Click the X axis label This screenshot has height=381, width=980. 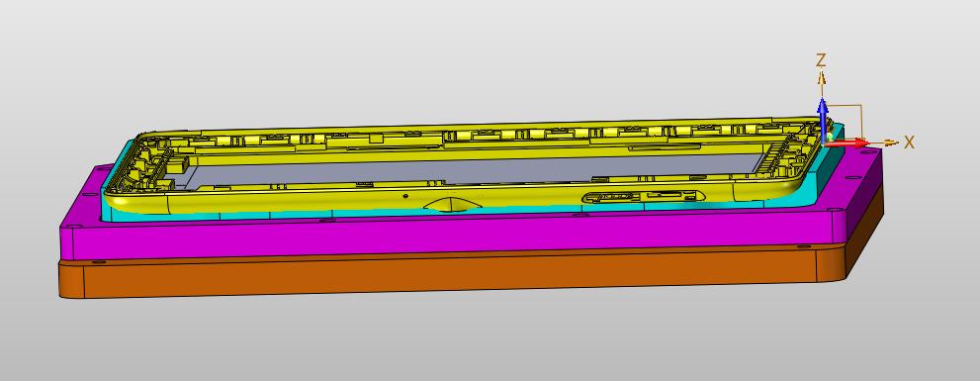909,143
